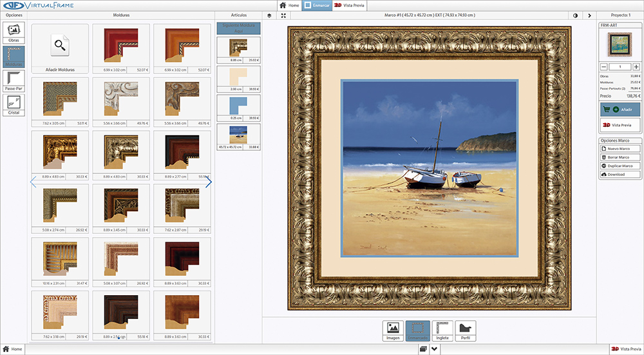The width and height of the screenshot is (644, 355).
Task: Choose the 8.89 x 3.45 cm carved molding
Action: tap(121, 209)
